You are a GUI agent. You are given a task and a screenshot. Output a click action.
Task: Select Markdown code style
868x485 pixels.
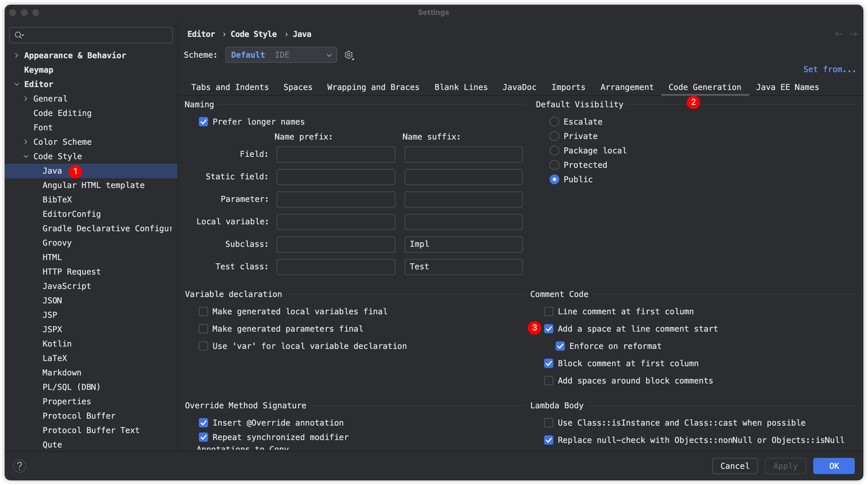62,373
